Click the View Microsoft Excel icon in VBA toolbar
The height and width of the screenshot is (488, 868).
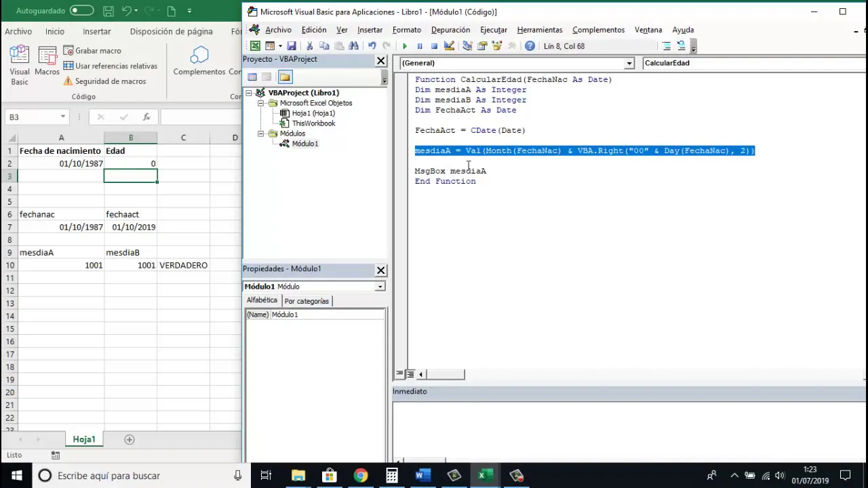pyautogui.click(x=255, y=46)
